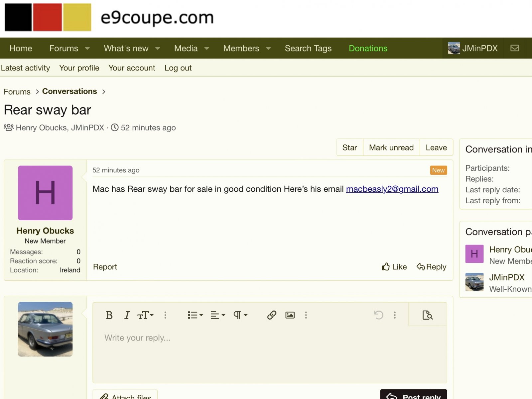Open the list formatting dropdown
The width and height of the screenshot is (532, 399).
[195, 315]
